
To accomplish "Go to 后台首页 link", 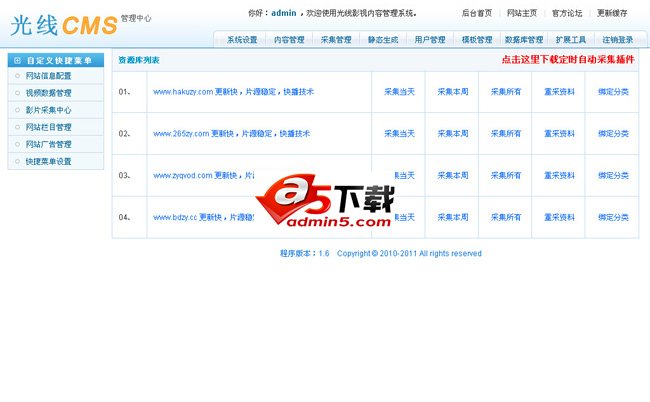I will pyautogui.click(x=477, y=13).
